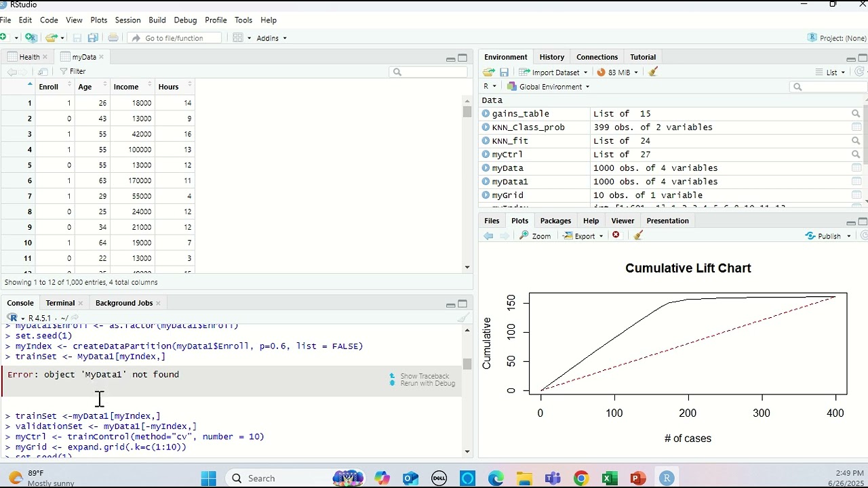Inspect KNN_fit with the magnifier icon
868x488 pixels.
(856, 141)
